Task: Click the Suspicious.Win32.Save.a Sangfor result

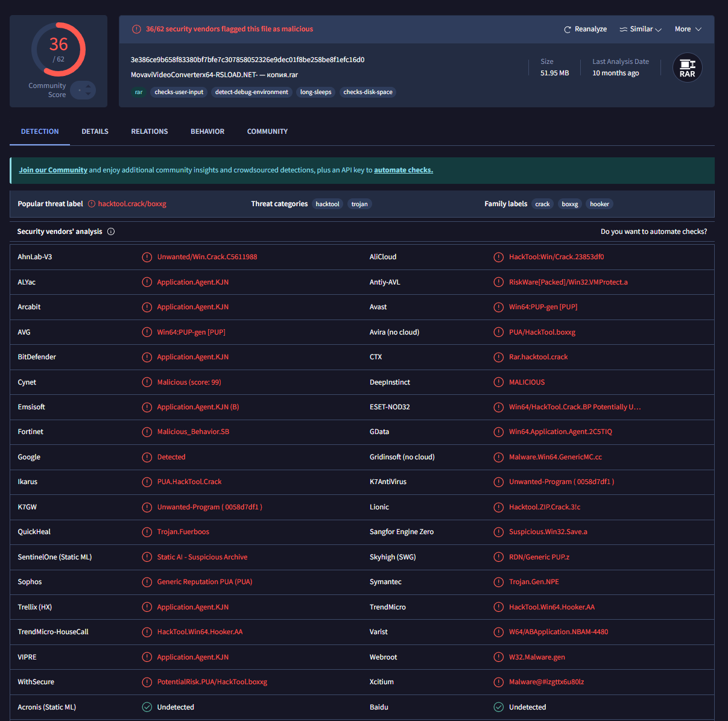Action: click(x=548, y=532)
